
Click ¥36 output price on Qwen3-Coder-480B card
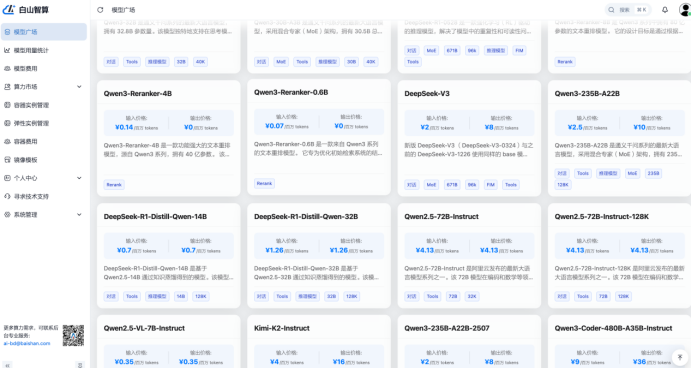(x=639, y=362)
